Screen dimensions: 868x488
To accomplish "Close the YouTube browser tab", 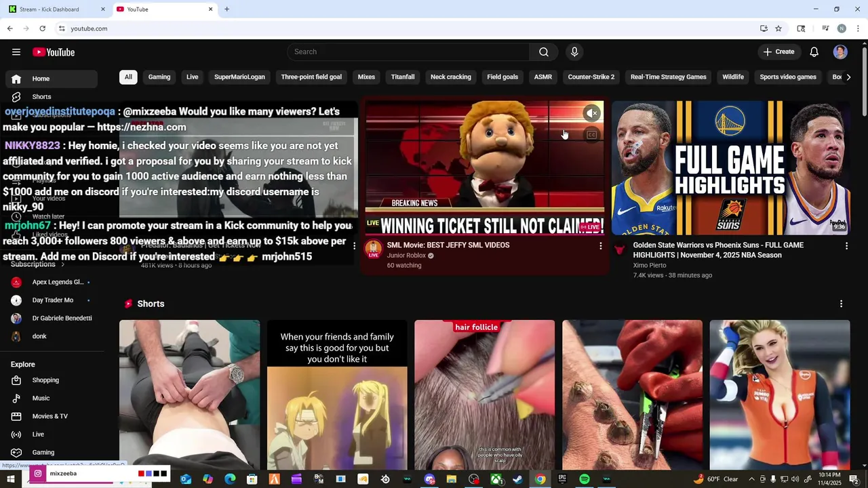I will coord(210,9).
